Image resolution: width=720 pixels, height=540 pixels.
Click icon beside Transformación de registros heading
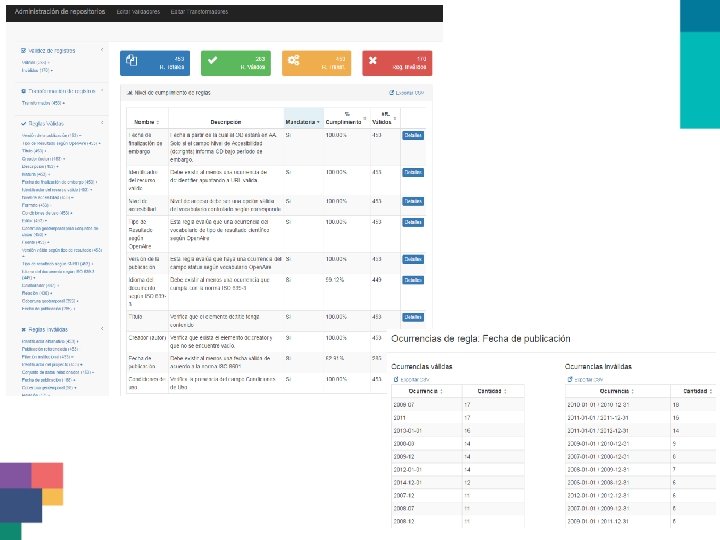(x=24, y=91)
